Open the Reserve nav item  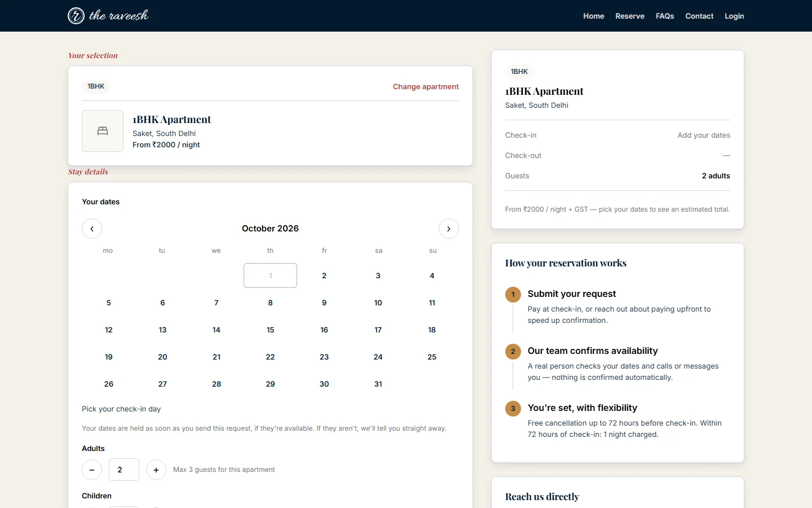pyautogui.click(x=630, y=16)
